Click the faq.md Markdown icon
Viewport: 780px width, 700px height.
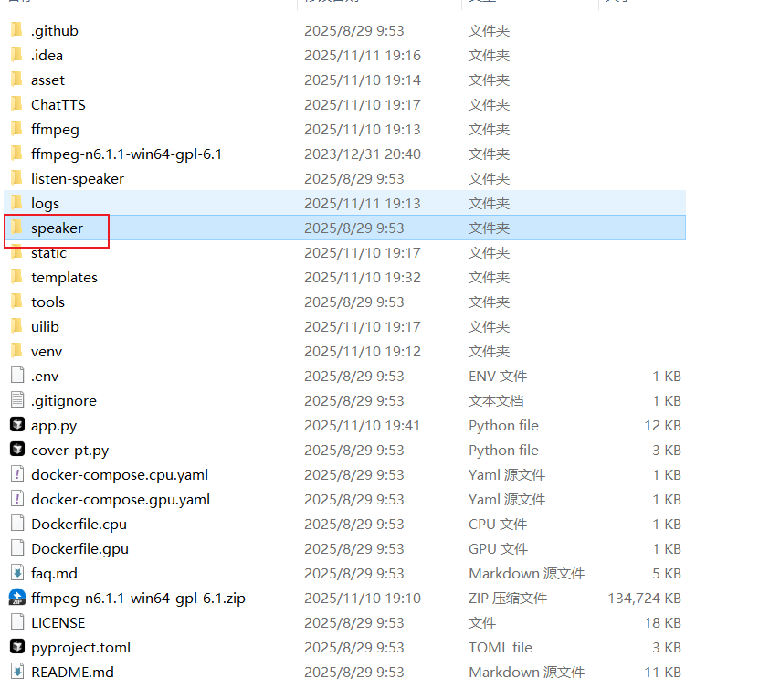pyautogui.click(x=17, y=573)
